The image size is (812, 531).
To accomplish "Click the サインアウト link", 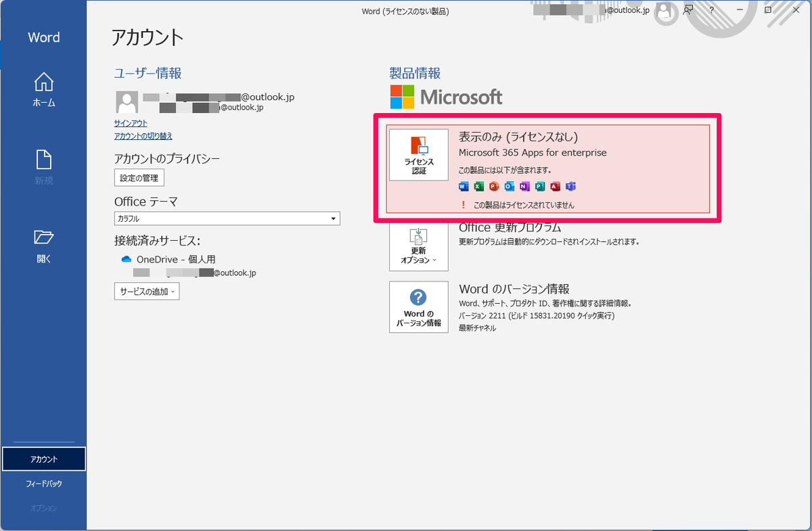I will click(131, 124).
